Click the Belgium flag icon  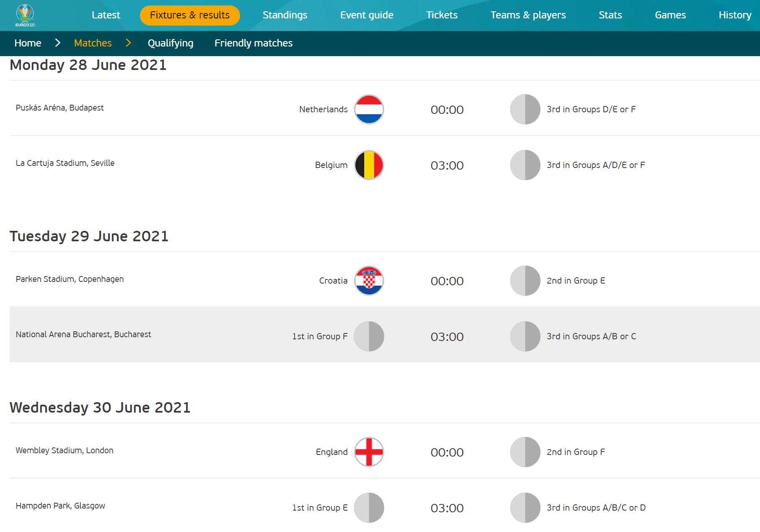point(369,165)
